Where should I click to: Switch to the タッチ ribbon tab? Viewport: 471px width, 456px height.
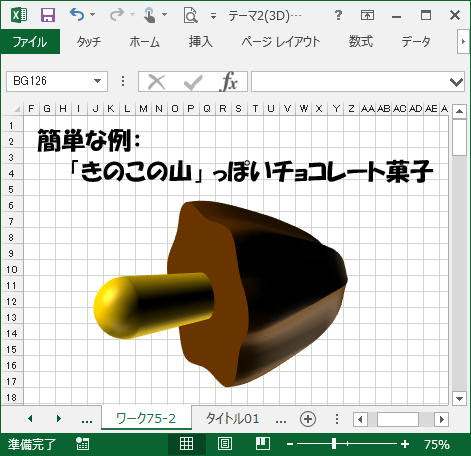[x=88, y=42]
